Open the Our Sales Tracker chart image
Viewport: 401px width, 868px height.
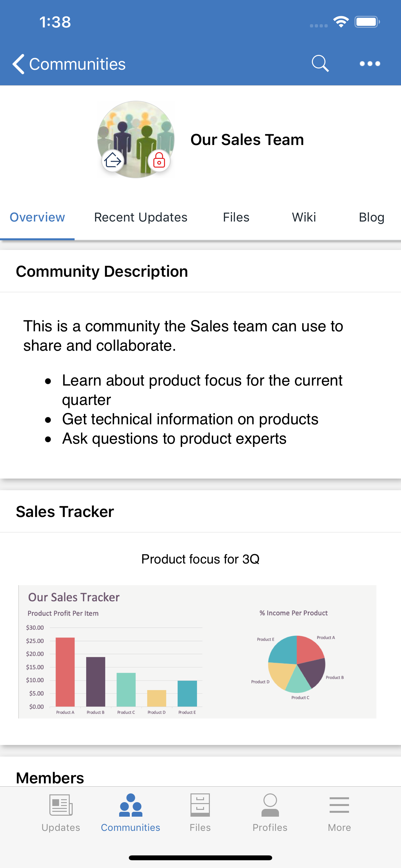(197, 652)
